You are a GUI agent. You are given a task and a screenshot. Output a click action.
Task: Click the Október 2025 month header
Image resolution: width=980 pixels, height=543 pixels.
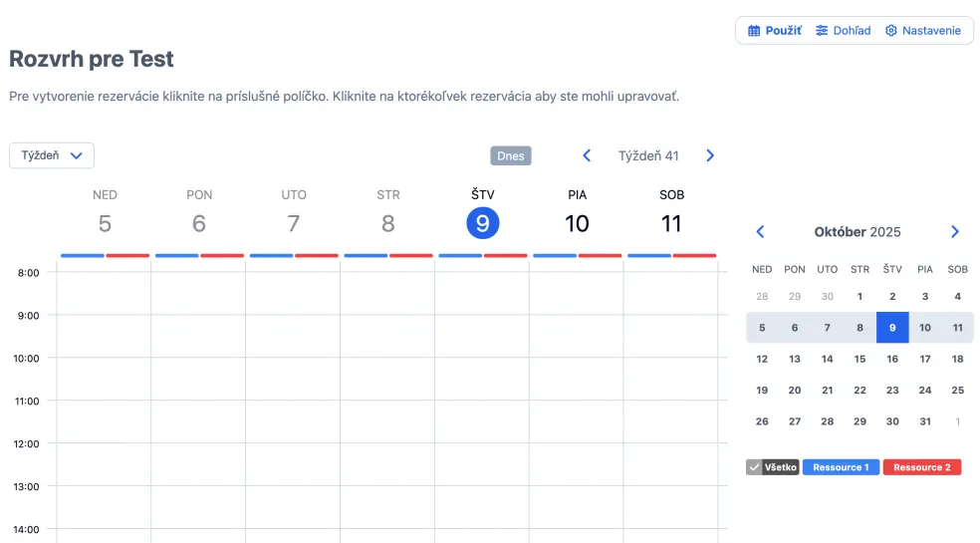[x=857, y=232]
